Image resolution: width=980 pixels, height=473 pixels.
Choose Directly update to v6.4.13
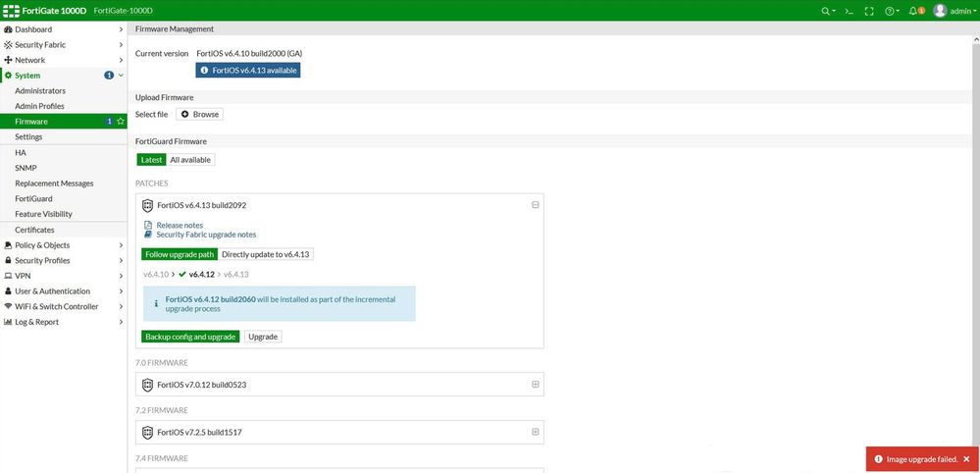point(266,254)
